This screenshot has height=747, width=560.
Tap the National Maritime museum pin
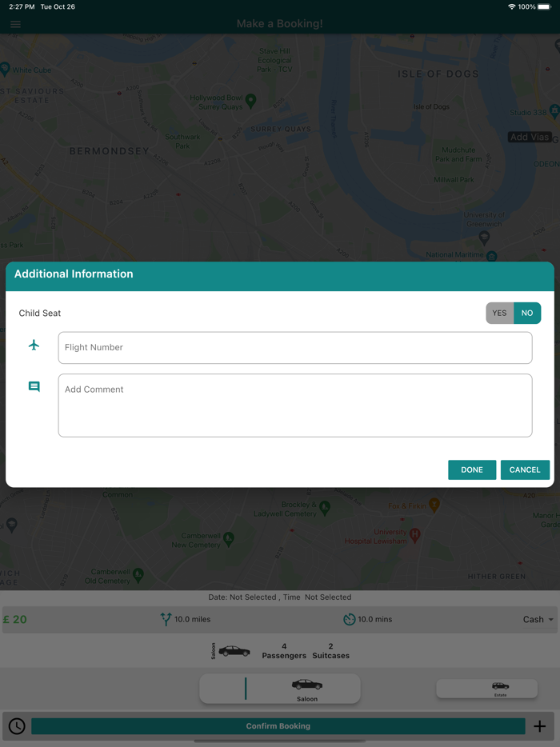492,256
